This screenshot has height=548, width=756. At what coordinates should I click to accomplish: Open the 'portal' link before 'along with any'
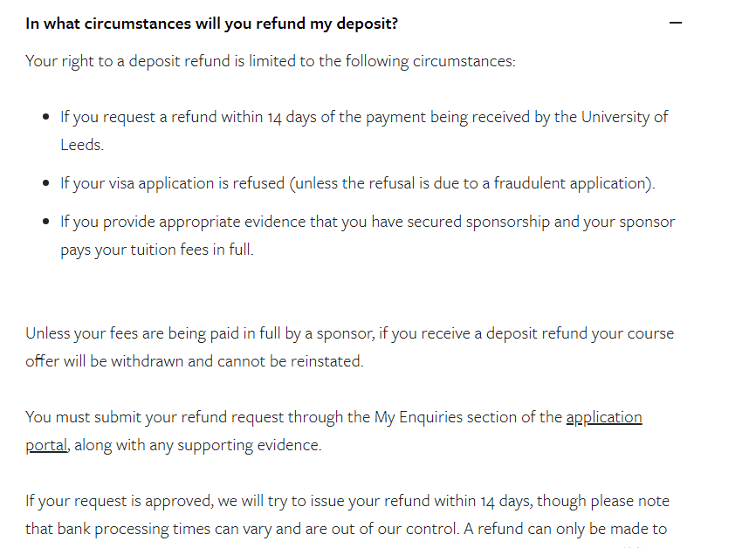click(x=46, y=445)
